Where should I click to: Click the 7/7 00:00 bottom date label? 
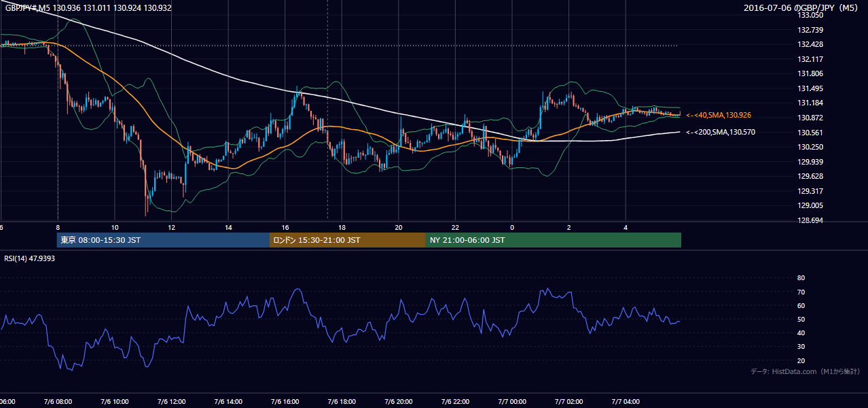(x=512, y=401)
